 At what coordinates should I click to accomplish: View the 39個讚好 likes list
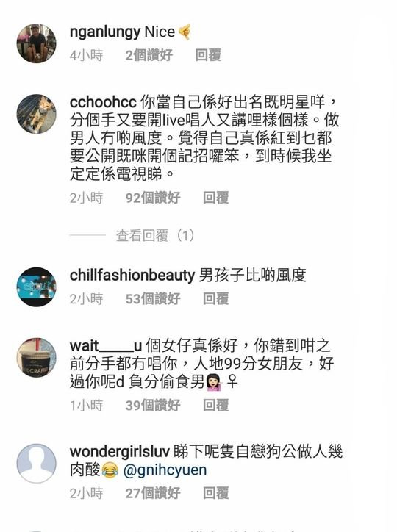click(153, 405)
